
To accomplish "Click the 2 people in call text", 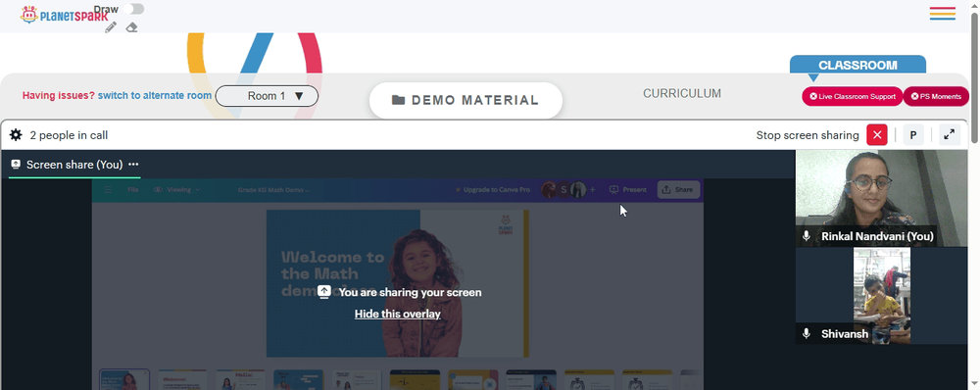I will (69, 135).
